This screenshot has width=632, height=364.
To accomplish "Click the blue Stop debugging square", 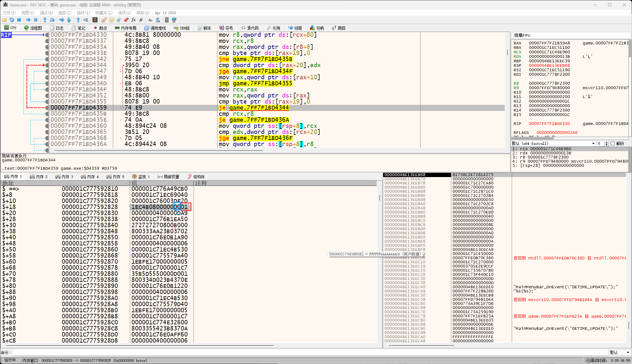I will tap(19, 20).
